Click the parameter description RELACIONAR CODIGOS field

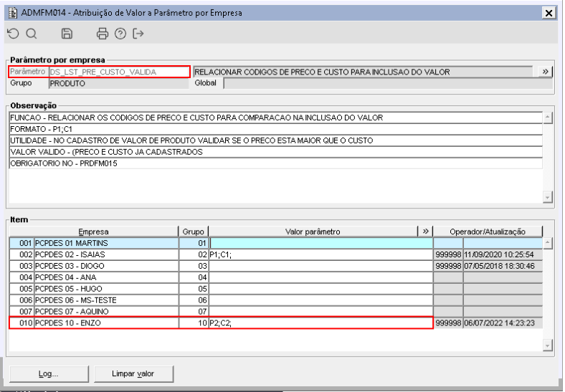pyautogui.click(x=364, y=72)
